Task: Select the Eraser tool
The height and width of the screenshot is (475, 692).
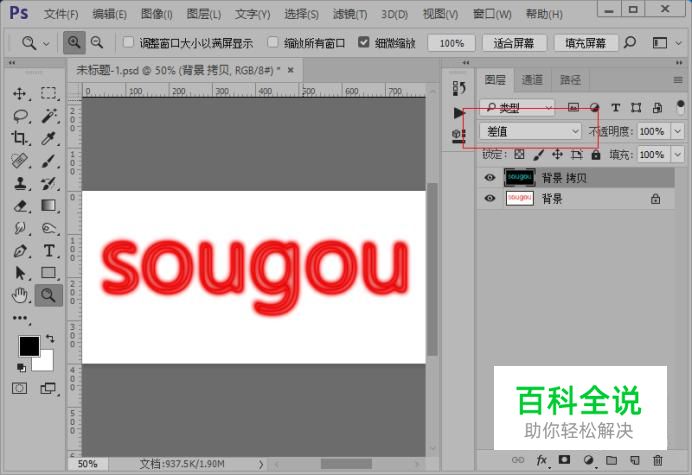Action: coord(19,206)
